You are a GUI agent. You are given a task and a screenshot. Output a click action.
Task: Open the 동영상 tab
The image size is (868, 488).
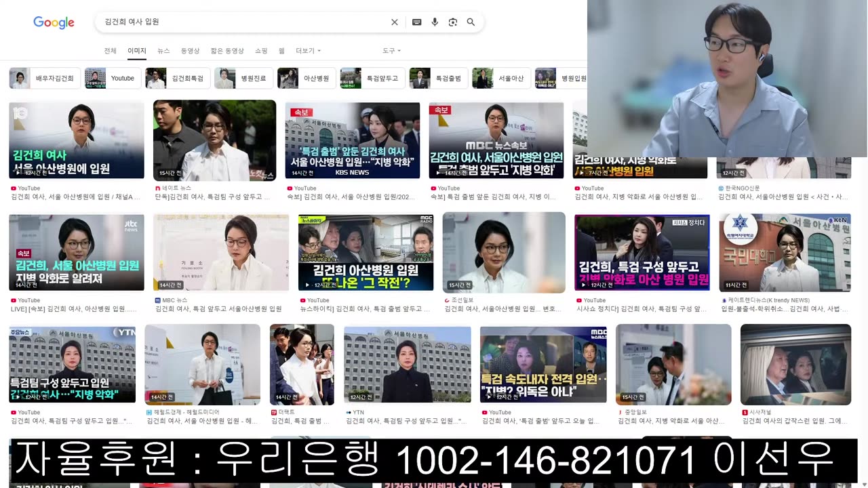click(x=190, y=51)
